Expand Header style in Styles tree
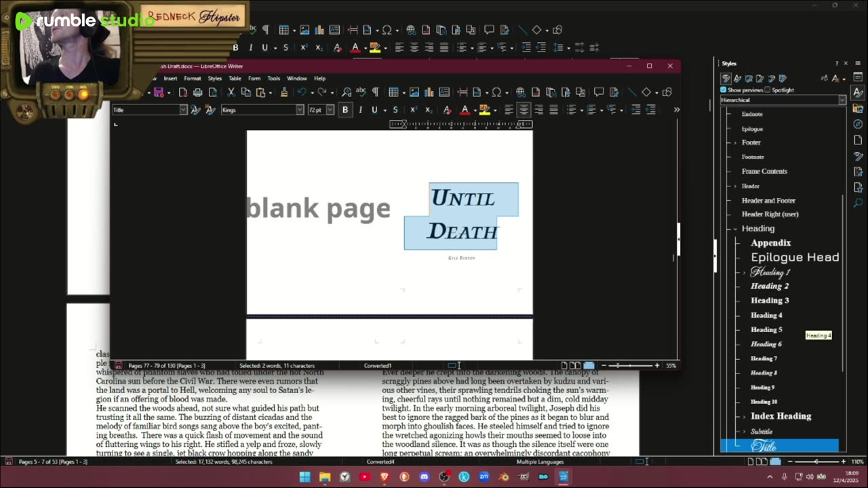Image resolution: width=868 pixels, height=488 pixels. point(735,186)
